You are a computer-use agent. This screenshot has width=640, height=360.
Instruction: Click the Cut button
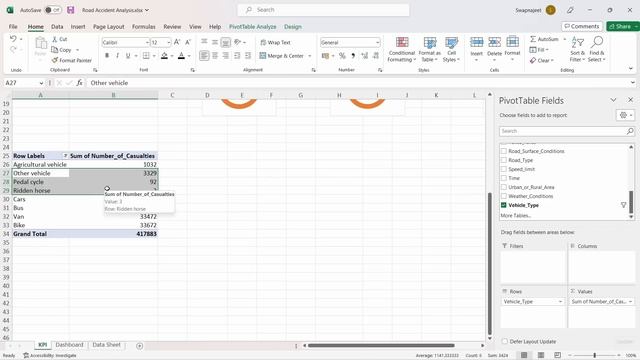pos(60,39)
